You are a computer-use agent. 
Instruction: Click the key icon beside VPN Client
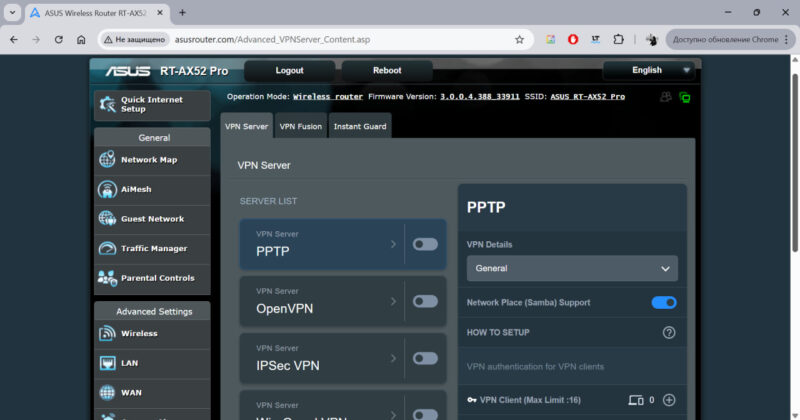pyautogui.click(x=471, y=400)
